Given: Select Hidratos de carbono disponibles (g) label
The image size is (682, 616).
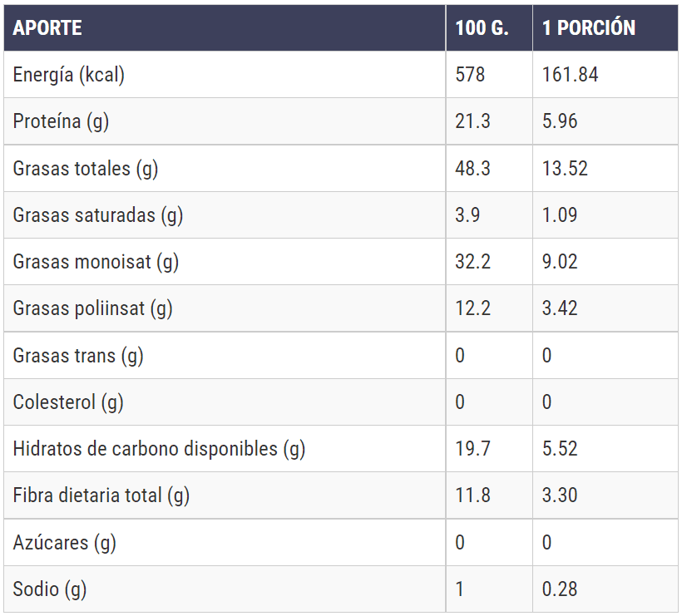Looking at the screenshot, I should pos(160,449).
